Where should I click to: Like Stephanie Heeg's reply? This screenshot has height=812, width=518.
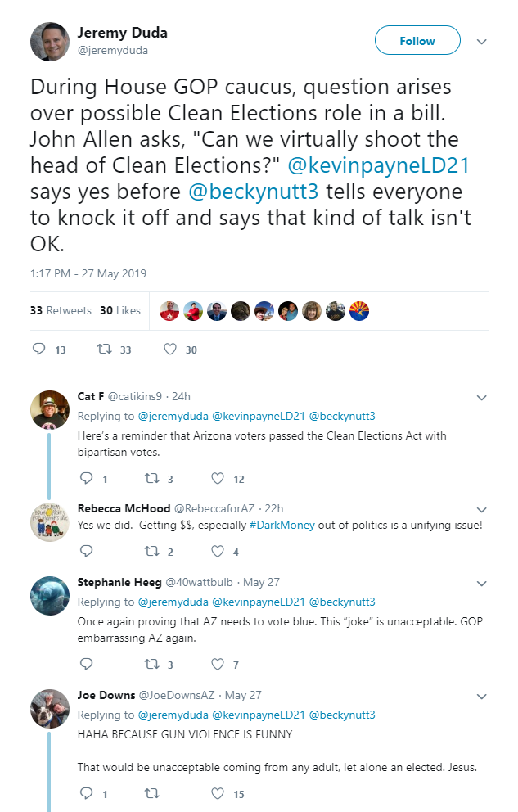(218, 665)
